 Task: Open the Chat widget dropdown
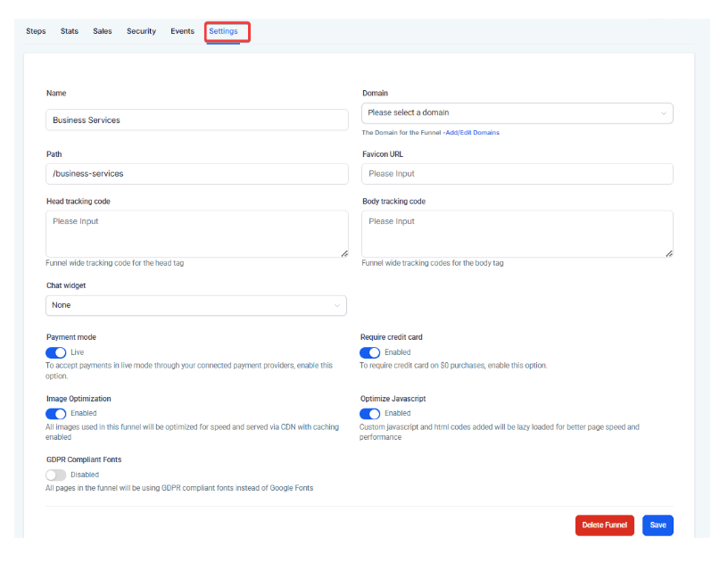pos(196,305)
